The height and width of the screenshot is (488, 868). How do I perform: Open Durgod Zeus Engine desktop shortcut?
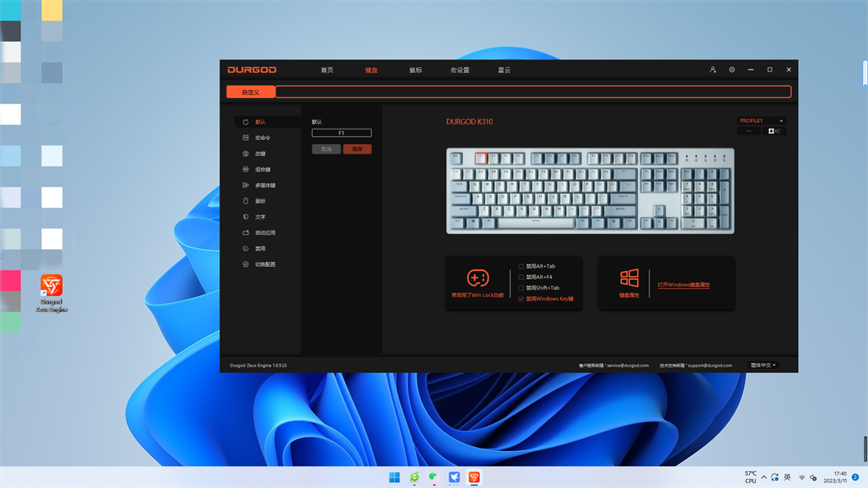[51, 293]
